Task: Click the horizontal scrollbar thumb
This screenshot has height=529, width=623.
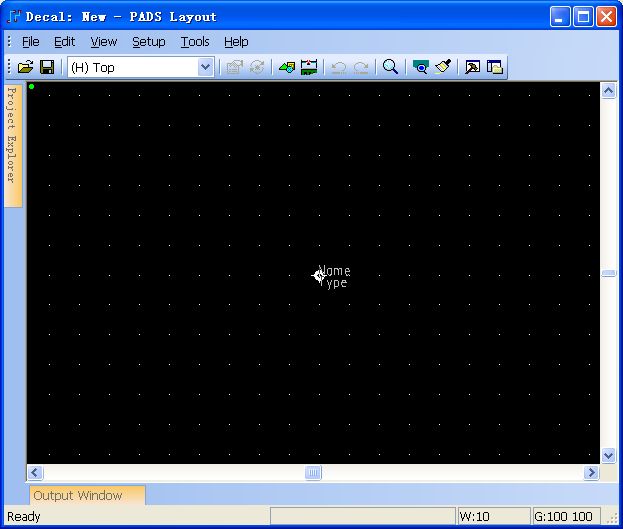Action: click(313, 473)
